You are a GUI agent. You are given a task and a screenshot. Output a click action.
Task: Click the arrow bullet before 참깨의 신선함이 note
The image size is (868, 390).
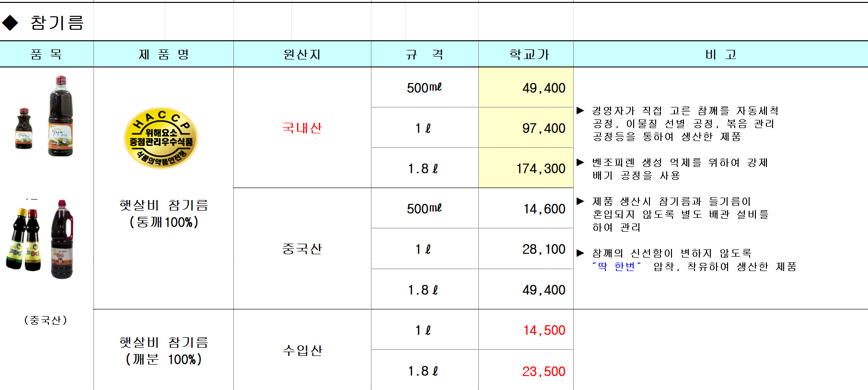point(580,253)
